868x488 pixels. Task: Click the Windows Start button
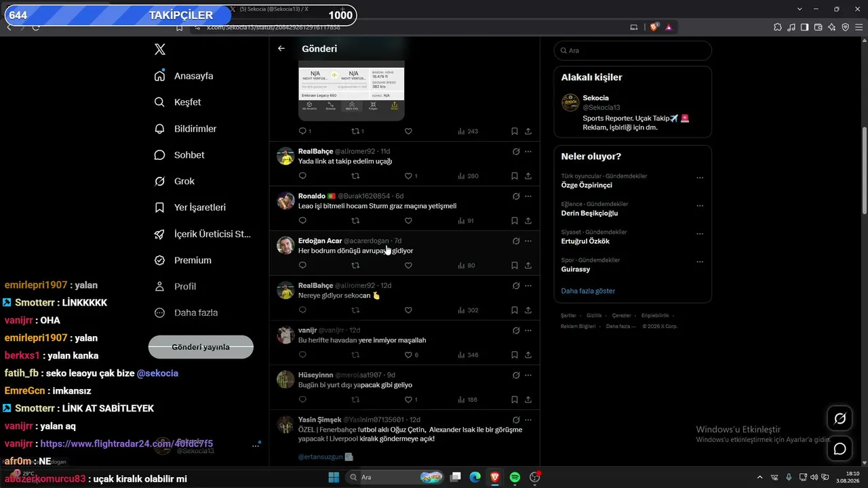[x=334, y=477]
